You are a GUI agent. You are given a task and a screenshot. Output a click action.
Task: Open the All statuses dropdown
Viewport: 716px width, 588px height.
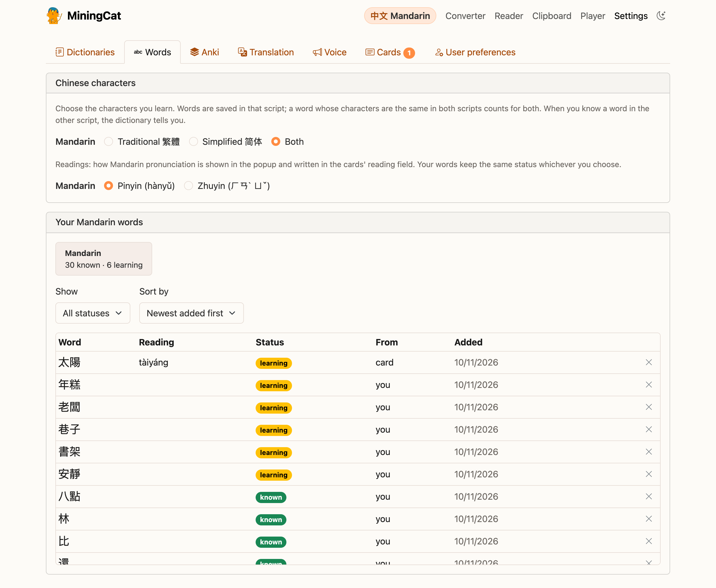93,313
